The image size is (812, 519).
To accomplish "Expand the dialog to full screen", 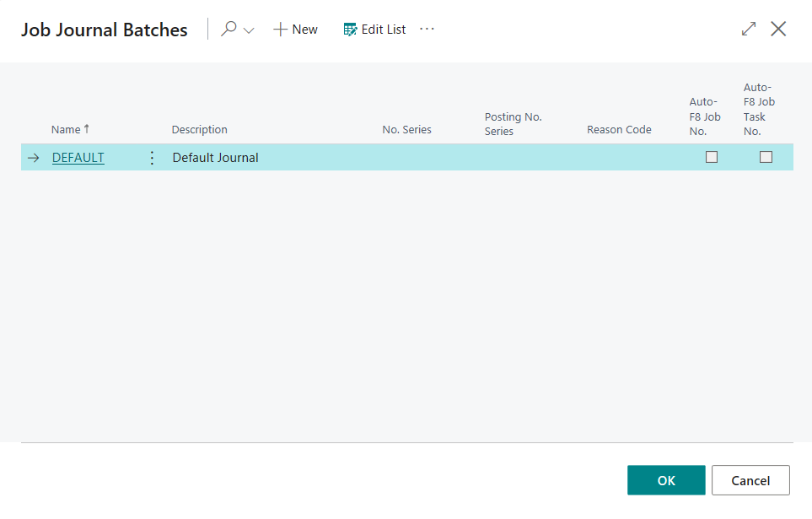I will (x=749, y=30).
